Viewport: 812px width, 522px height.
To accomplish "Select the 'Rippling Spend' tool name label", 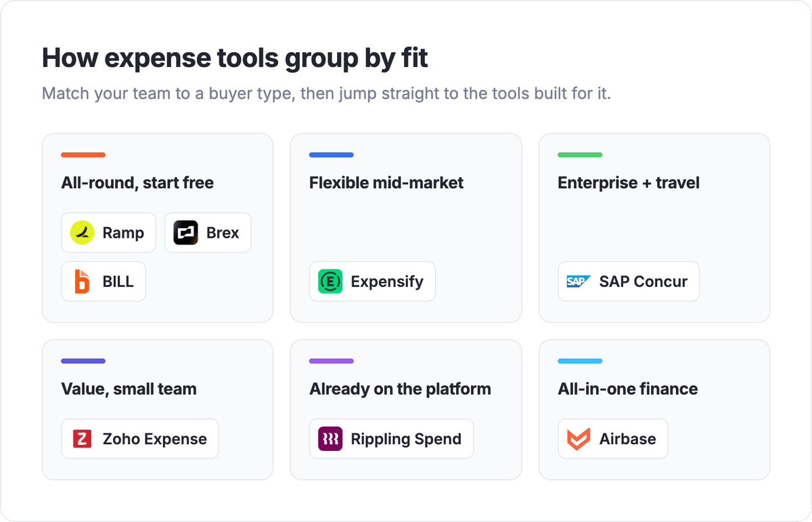I will coord(406,439).
